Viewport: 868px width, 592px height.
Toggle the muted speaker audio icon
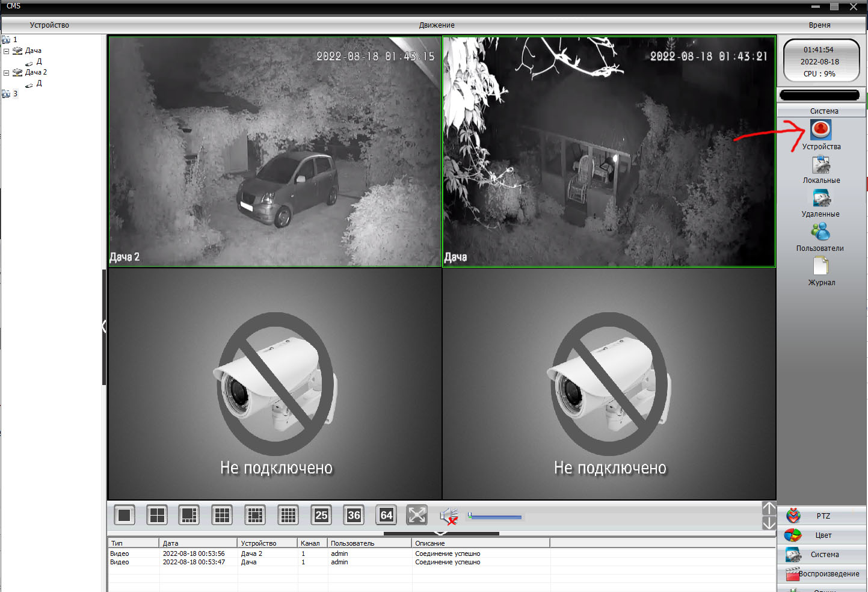coord(449,516)
